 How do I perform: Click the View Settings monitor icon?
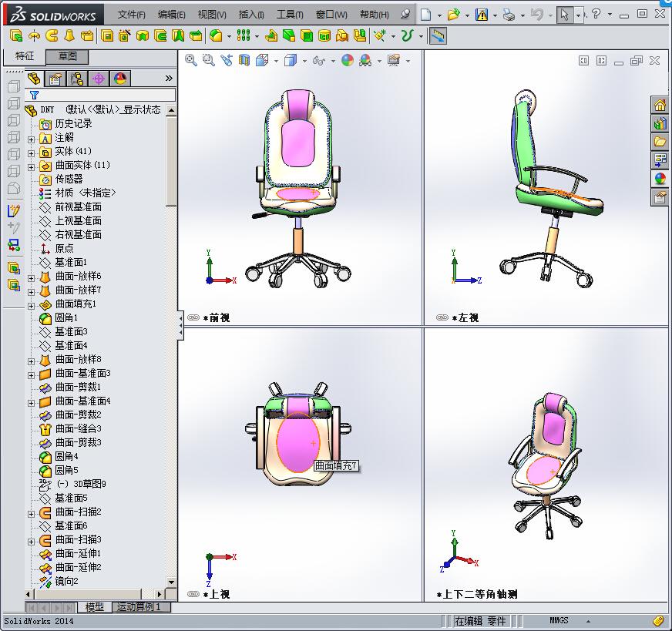[394, 60]
